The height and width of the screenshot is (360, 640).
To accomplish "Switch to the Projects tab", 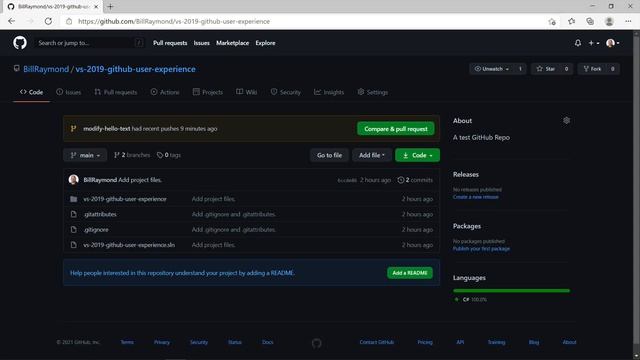I will tap(208, 92).
